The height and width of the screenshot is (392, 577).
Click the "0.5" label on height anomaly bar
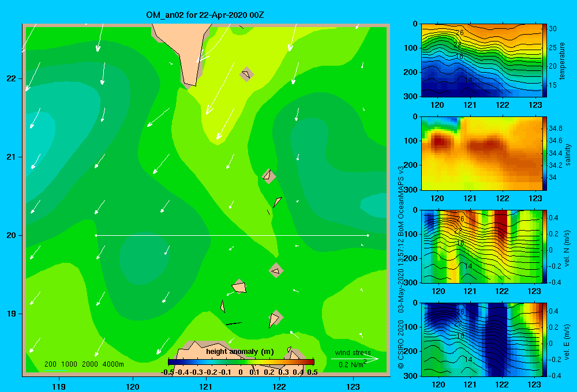point(312,372)
